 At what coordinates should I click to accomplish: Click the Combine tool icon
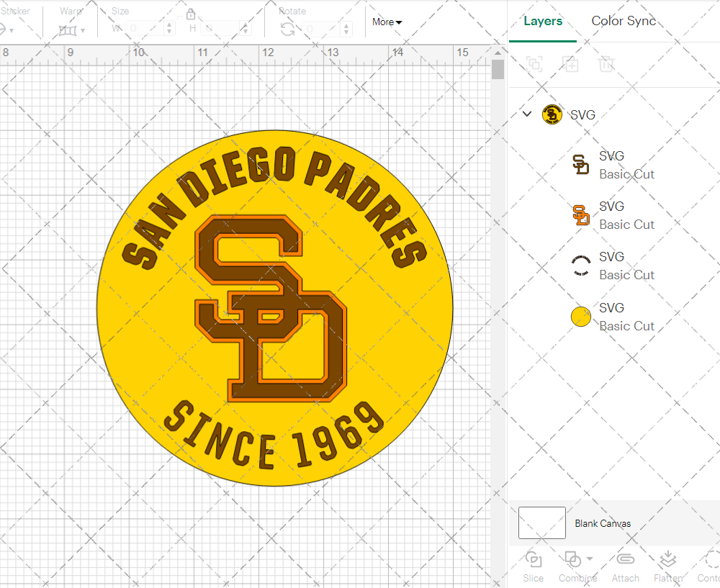pyautogui.click(x=572, y=559)
